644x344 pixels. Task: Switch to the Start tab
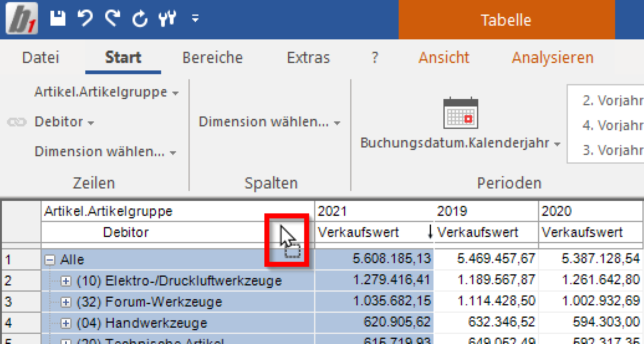(123, 58)
